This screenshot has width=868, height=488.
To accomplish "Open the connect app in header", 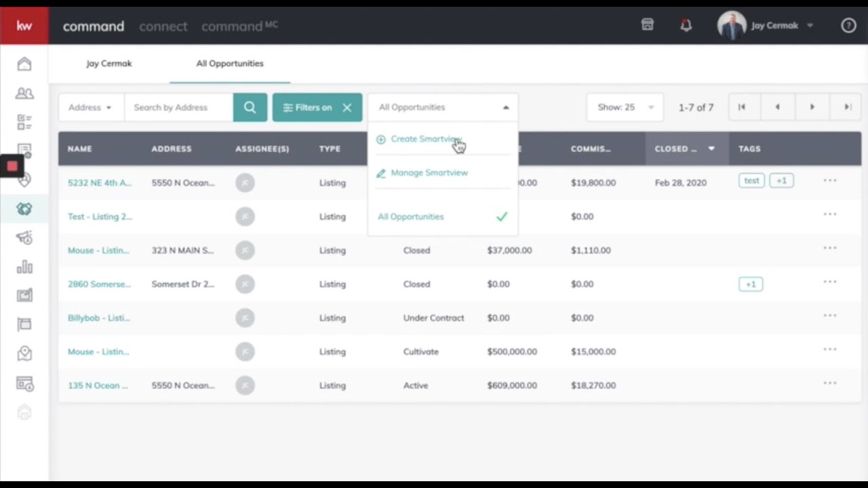I will pyautogui.click(x=163, y=26).
